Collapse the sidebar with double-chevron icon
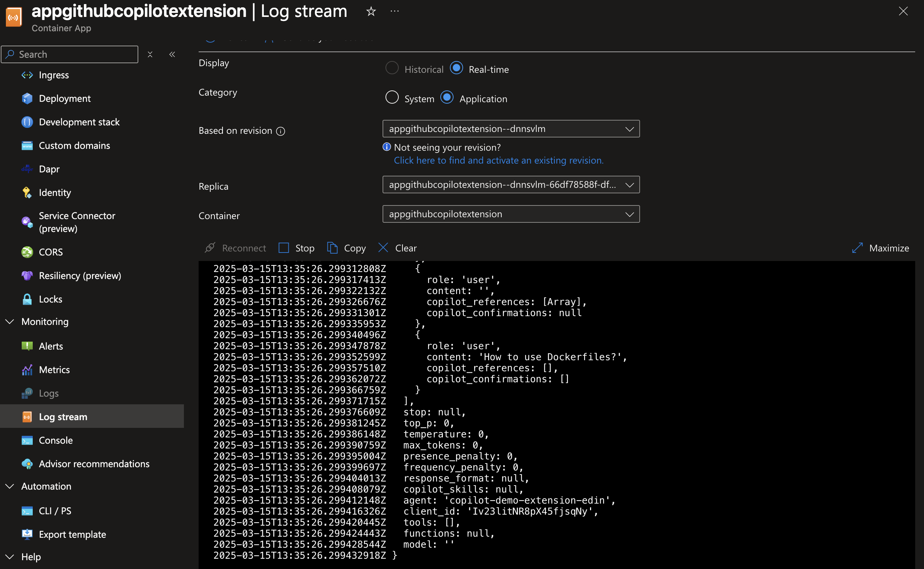 tap(172, 54)
